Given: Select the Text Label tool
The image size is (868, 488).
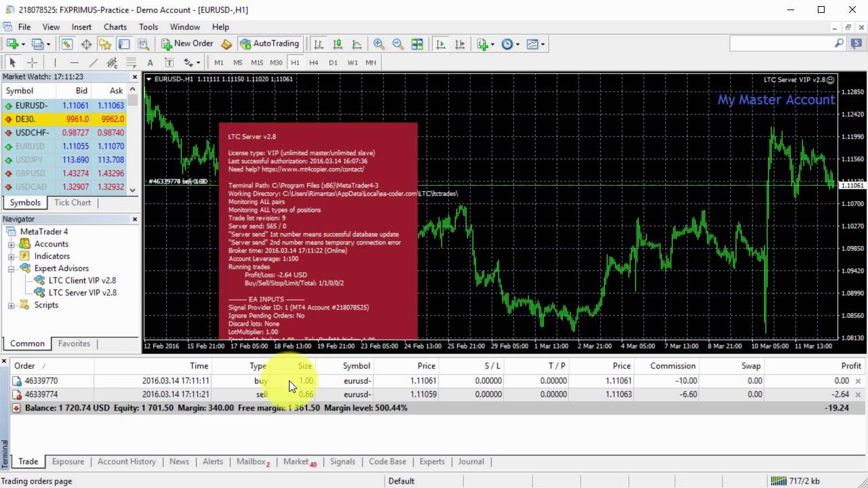Looking at the screenshot, I should click(x=169, y=62).
